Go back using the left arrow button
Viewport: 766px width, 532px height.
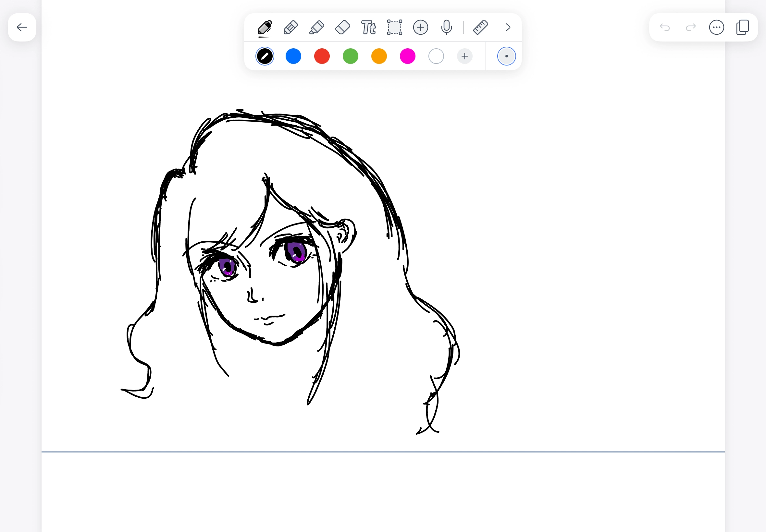[x=22, y=27]
